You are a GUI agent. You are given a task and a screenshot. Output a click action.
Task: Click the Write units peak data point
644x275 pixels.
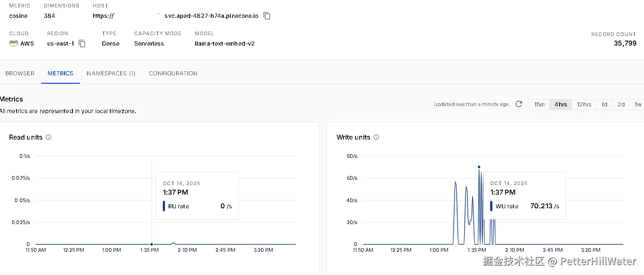point(479,167)
